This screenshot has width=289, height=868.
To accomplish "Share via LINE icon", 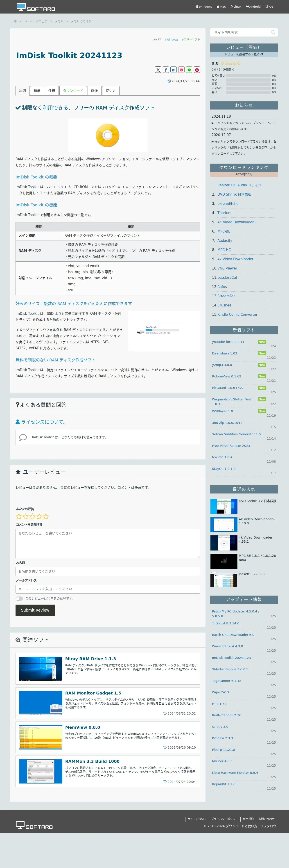I will click(189, 70).
